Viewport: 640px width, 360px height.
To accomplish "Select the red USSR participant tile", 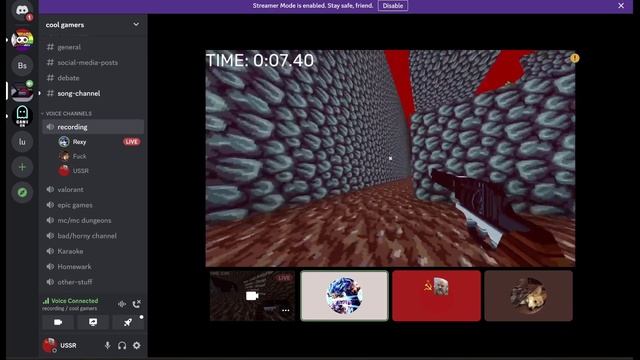I will coord(436,296).
